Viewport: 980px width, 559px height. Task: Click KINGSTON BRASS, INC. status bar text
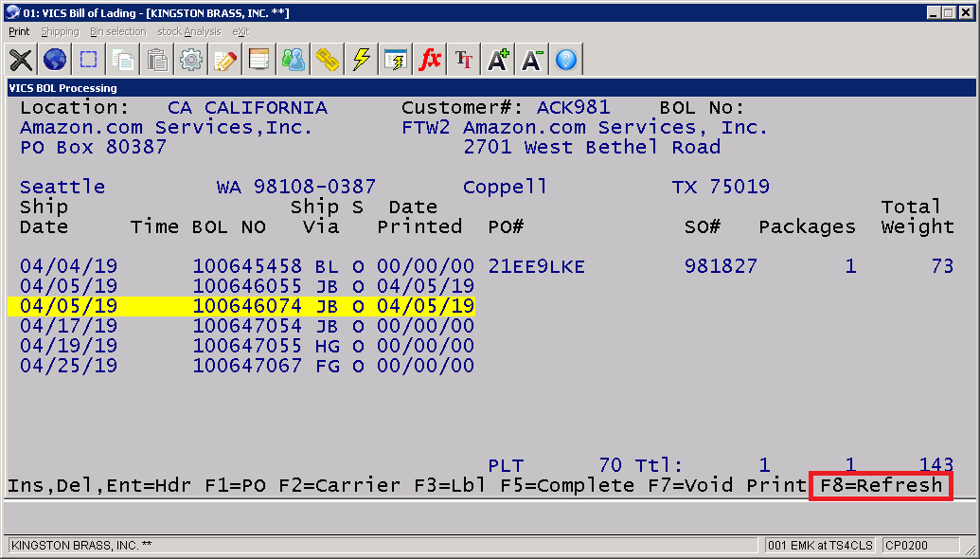[81, 545]
